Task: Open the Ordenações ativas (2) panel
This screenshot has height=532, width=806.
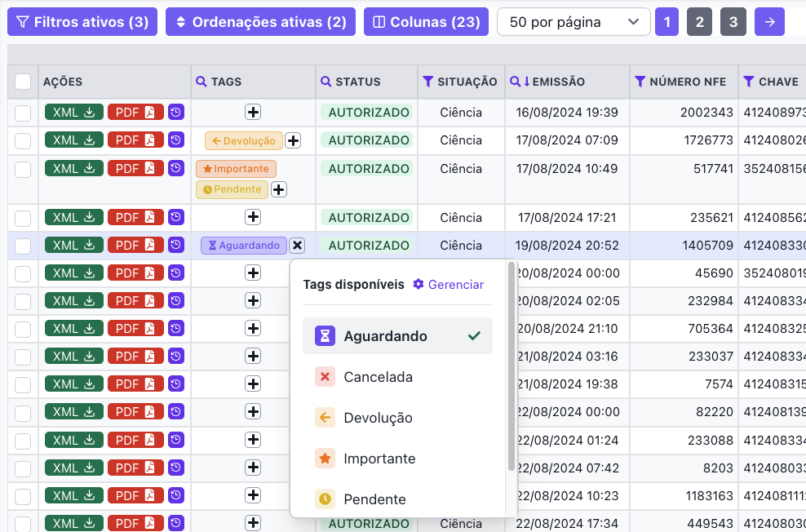Action: point(260,21)
